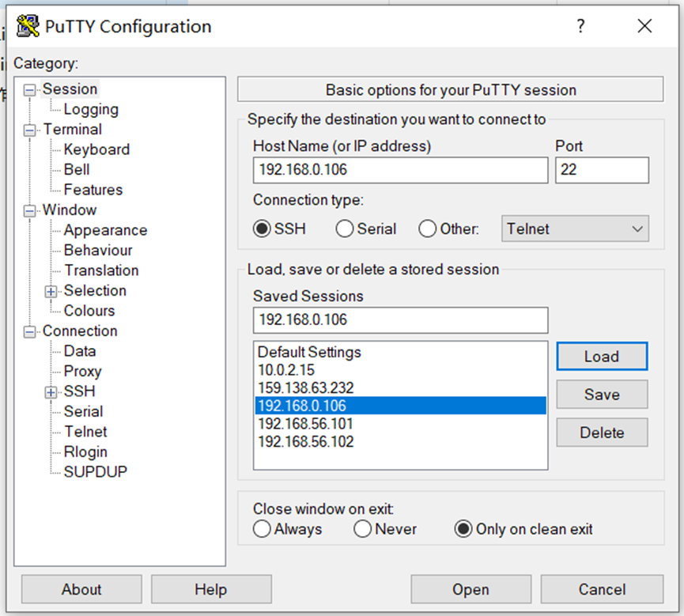Collapse the Session tree node
The image size is (684, 616).
(30, 90)
